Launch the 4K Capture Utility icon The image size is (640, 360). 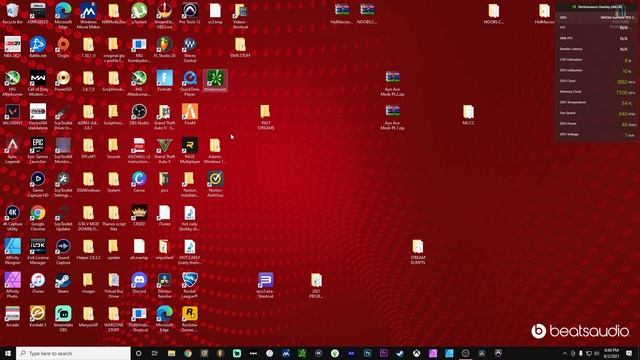tap(12, 218)
